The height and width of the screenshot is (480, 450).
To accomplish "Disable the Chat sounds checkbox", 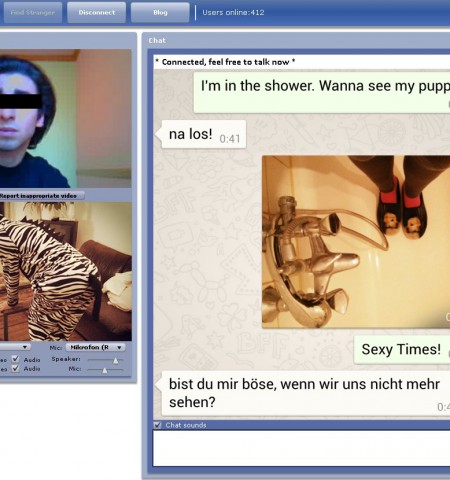I will 157,425.
